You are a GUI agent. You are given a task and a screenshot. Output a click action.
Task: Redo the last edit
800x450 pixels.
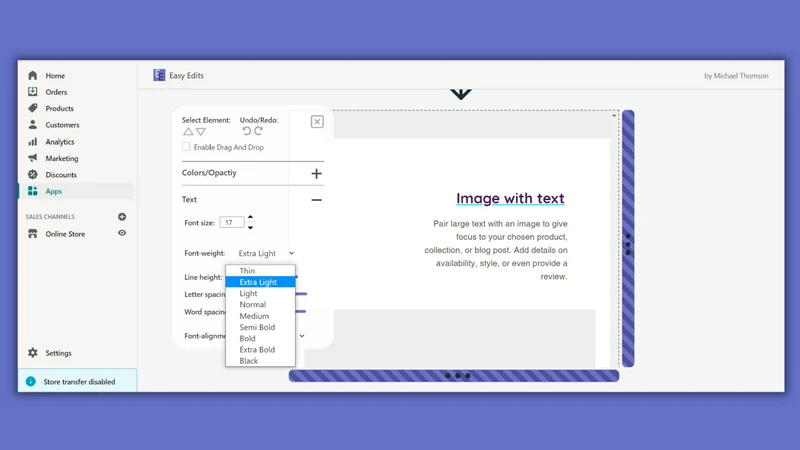[x=259, y=131]
